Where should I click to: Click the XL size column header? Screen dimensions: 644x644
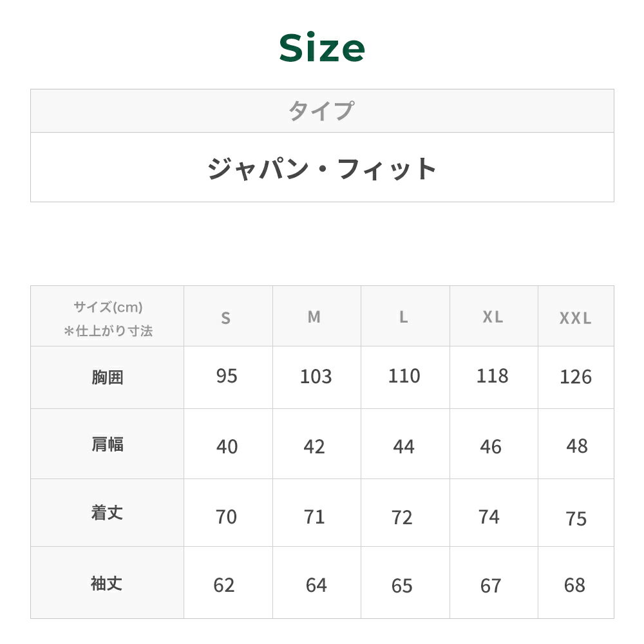click(493, 317)
